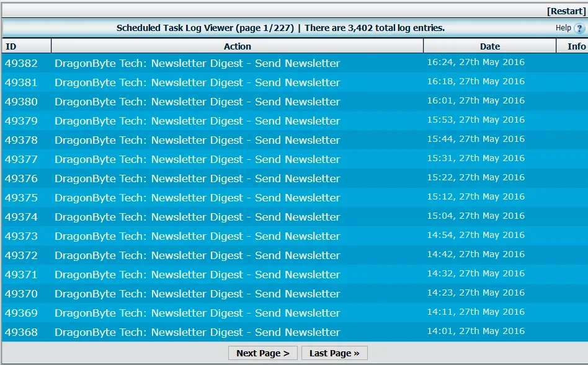Click the Send Newsletter action in row 49371
Screen dimensions: 588x365
pyautogui.click(x=197, y=275)
